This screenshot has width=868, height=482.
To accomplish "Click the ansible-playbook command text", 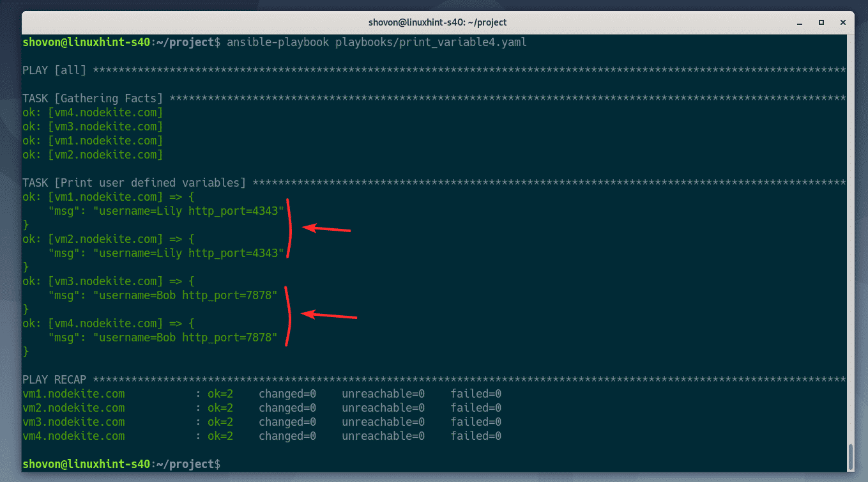I will [x=377, y=42].
